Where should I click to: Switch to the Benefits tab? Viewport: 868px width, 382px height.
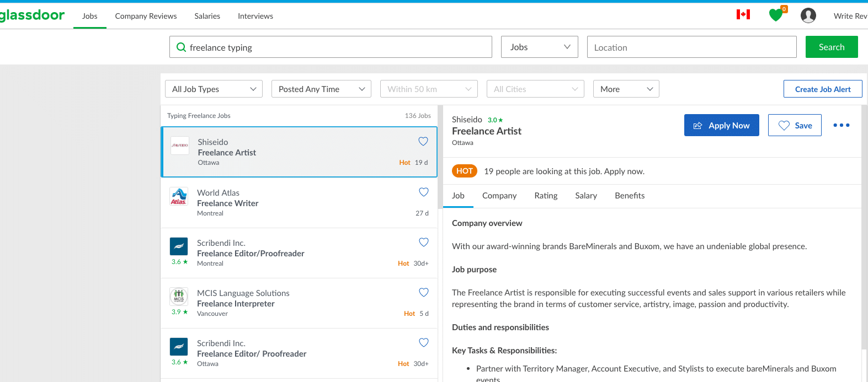[x=630, y=196]
